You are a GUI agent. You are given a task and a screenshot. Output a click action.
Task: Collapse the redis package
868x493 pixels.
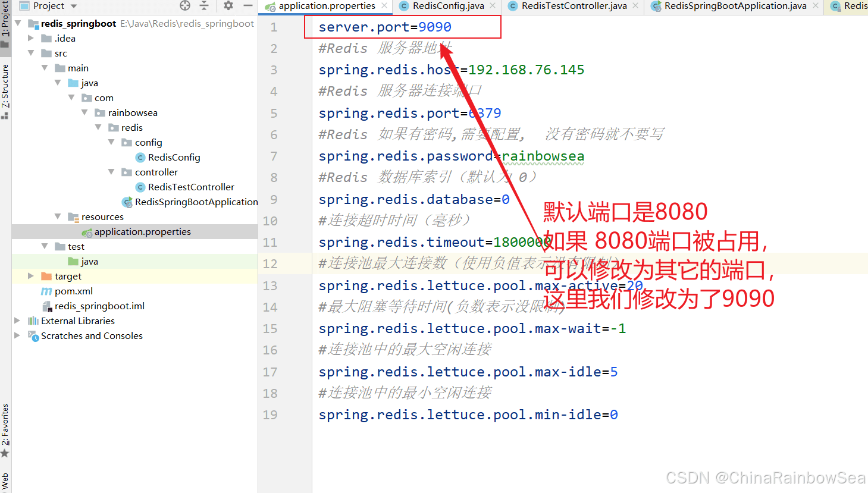(98, 127)
